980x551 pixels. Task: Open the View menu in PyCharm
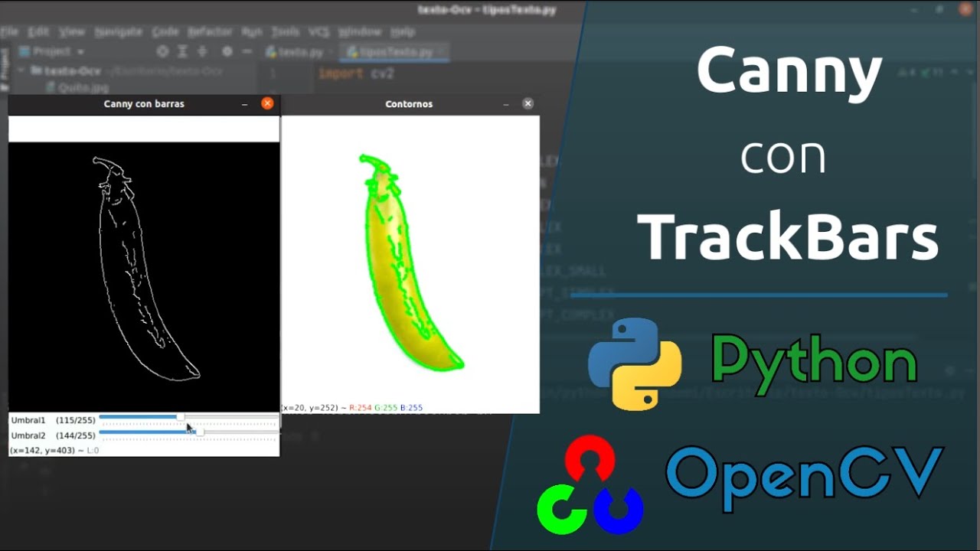click(72, 32)
